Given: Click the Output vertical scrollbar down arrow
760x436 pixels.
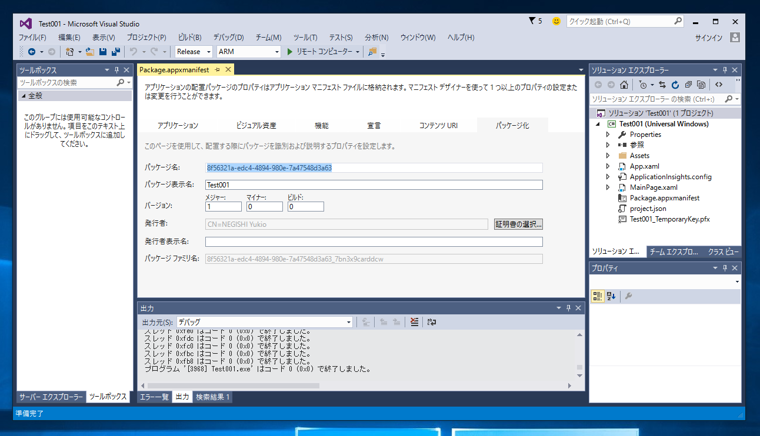Looking at the screenshot, I should tap(579, 375).
